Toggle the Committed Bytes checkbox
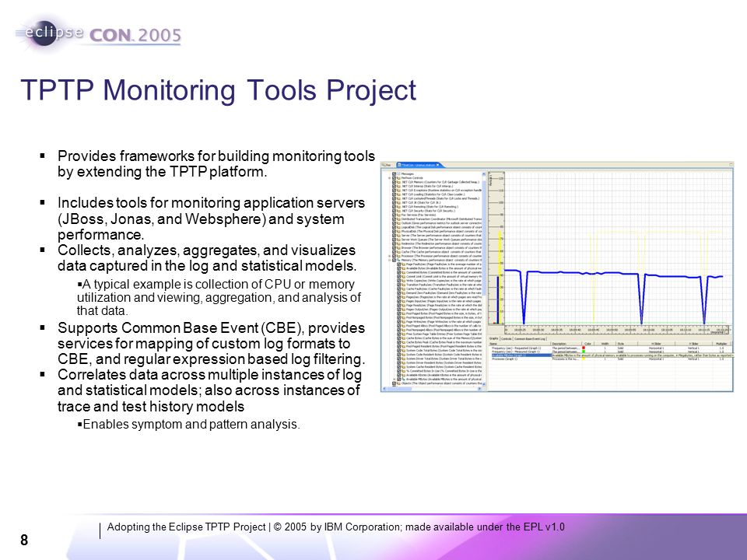747x560 pixels. (398, 272)
